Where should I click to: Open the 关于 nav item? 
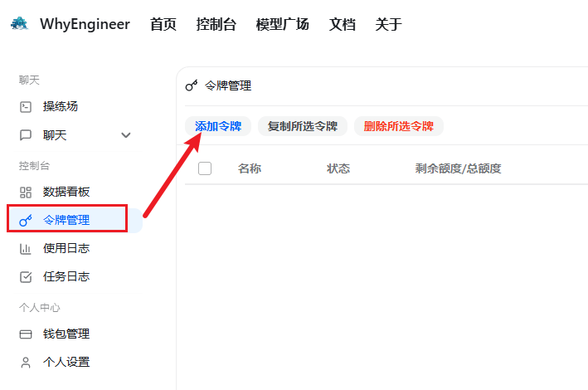click(388, 24)
